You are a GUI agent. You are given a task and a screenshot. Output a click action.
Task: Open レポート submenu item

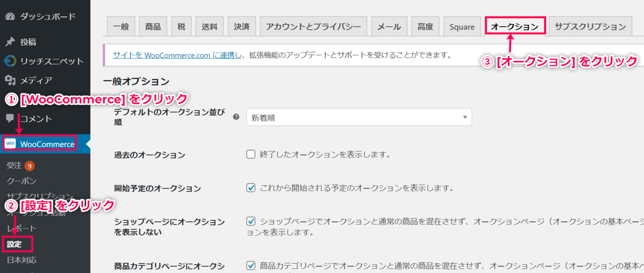pos(22,228)
